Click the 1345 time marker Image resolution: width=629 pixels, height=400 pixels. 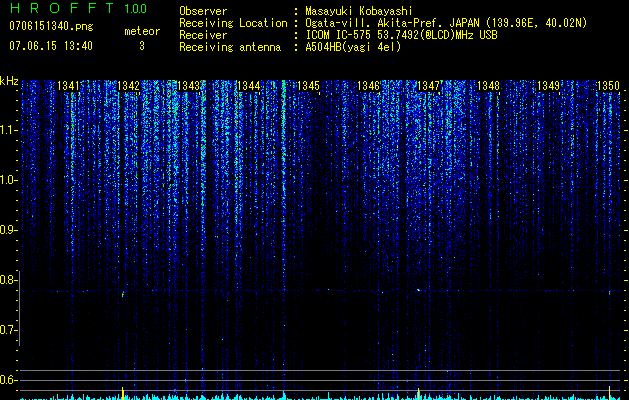coord(308,86)
